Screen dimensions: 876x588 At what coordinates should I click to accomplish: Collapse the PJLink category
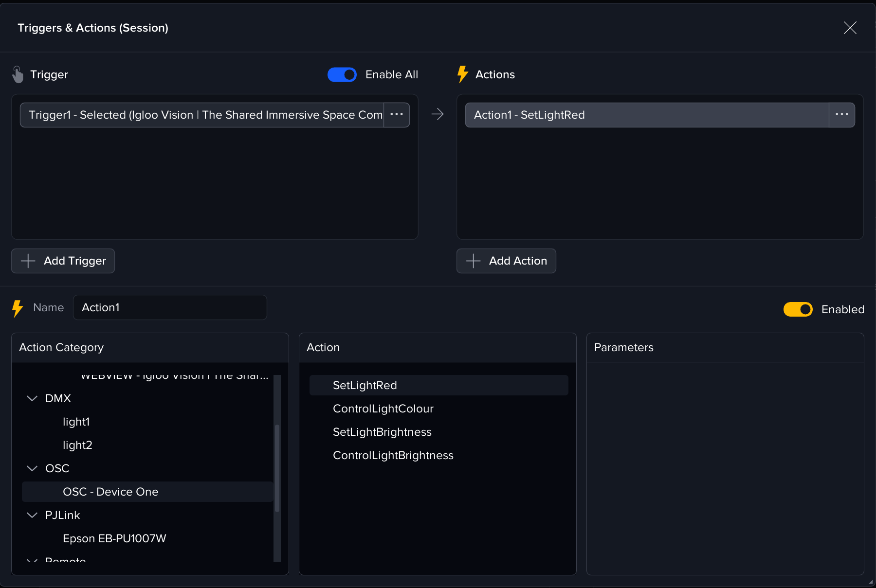[x=32, y=515]
